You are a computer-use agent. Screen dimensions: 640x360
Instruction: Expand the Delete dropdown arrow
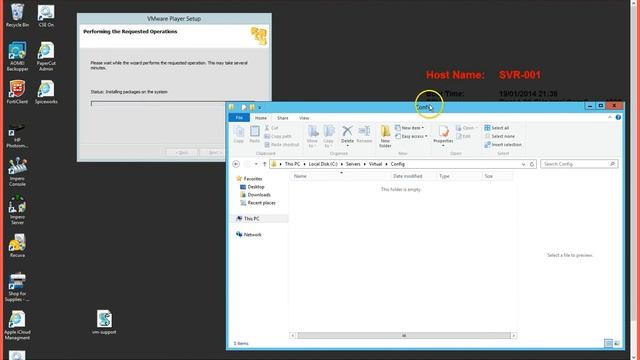pos(347,146)
